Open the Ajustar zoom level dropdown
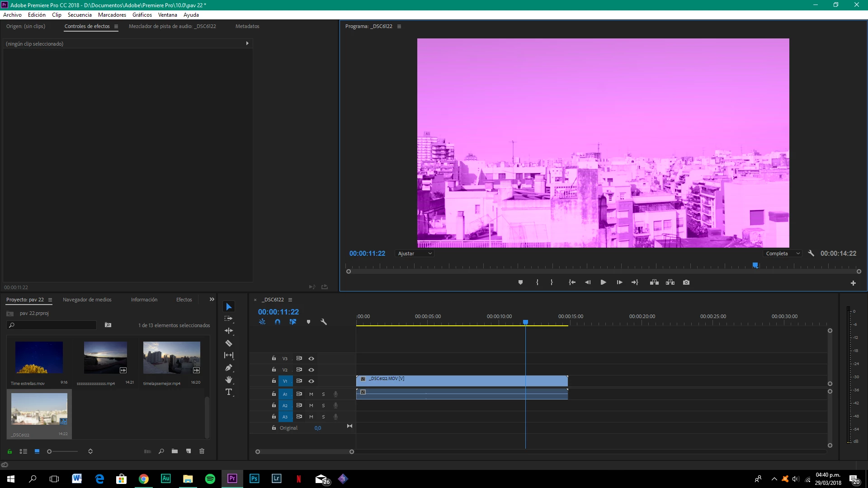 coord(415,253)
